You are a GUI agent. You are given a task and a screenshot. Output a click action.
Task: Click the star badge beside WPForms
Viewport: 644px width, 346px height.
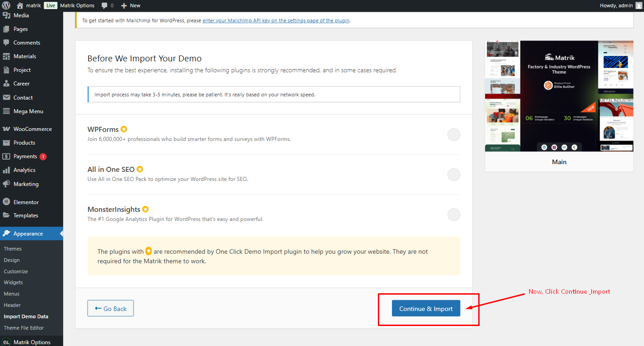124,129
